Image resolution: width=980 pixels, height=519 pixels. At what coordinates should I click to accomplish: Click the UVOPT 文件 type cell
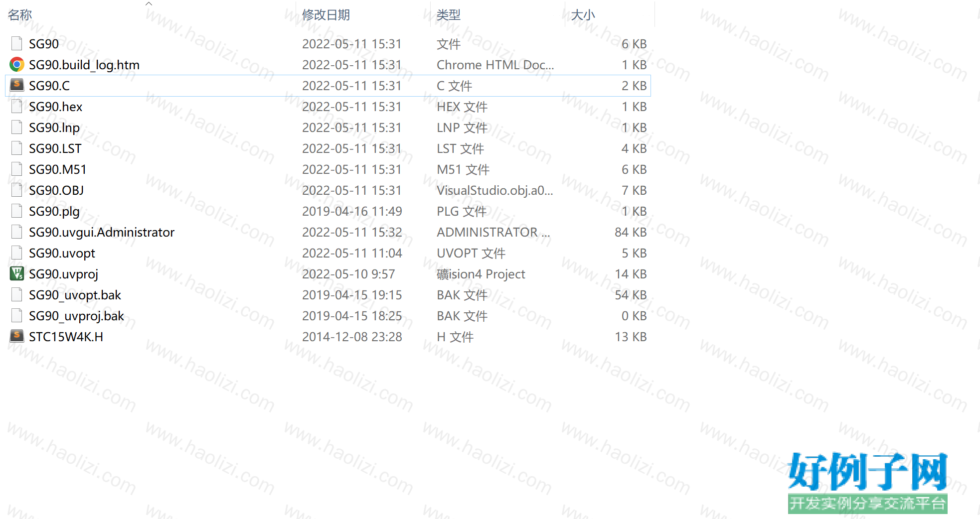[x=471, y=253]
